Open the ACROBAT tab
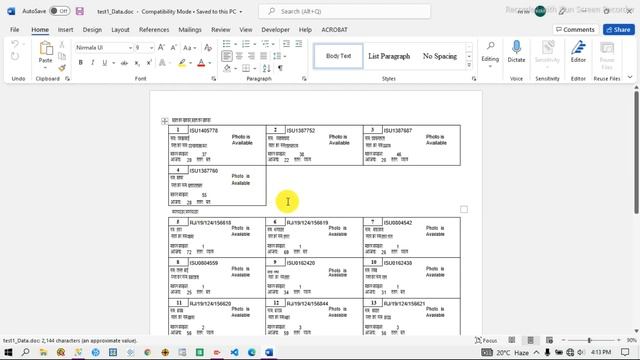Image resolution: width=640 pixels, height=360 pixels. pos(334,29)
